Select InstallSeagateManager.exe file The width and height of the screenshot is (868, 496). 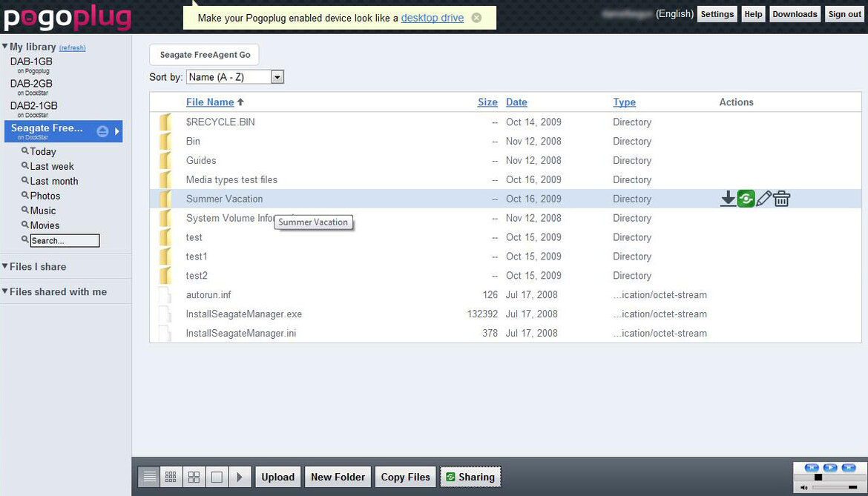[x=243, y=314]
